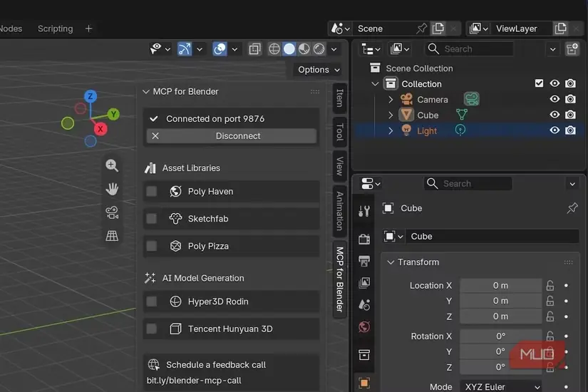The height and width of the screenshot is (392, 588).
Task: Open the bit.ly/blender-mcp-call link
Action: [194, 381]
